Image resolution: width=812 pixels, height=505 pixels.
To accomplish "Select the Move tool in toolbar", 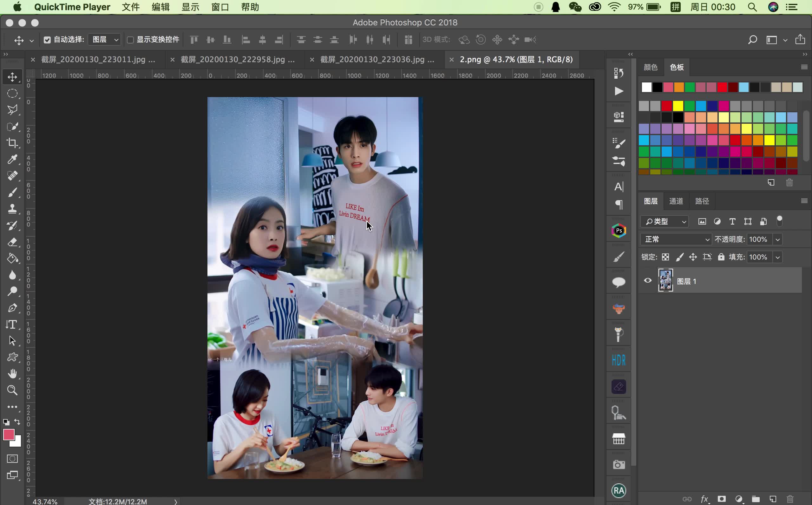I will click(12, 77).
